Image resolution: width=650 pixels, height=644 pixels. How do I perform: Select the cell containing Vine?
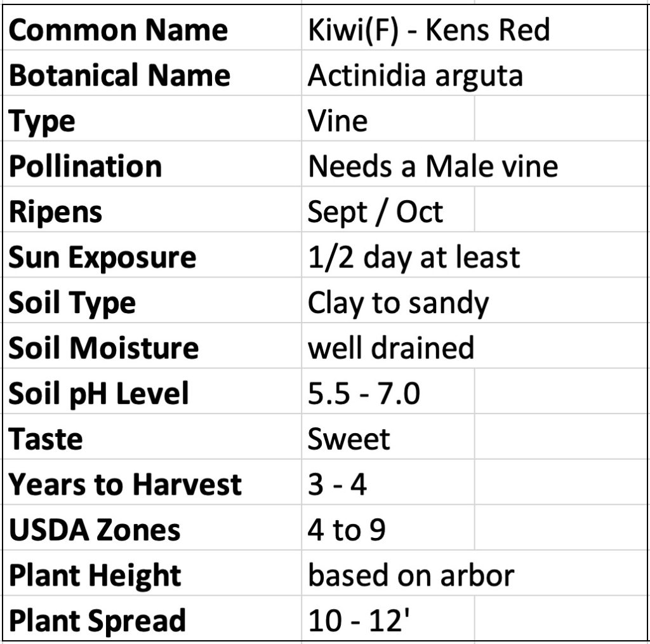338,121
